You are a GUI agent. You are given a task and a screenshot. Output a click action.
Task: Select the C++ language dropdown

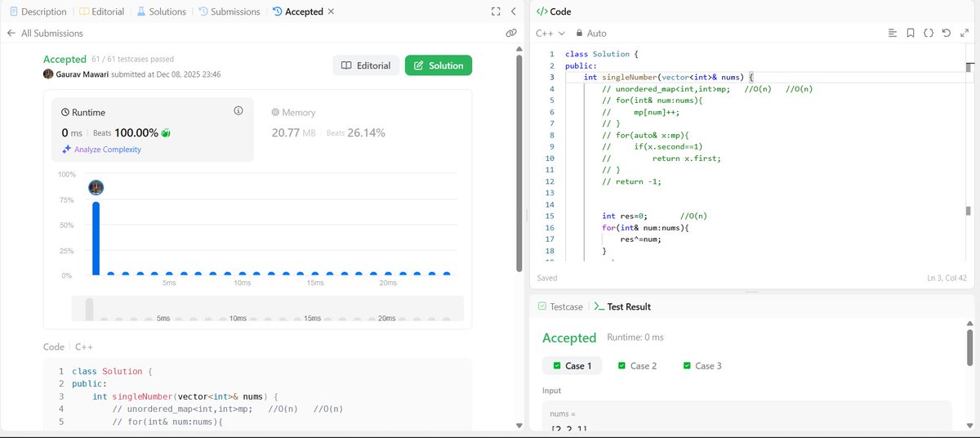tap(550, 34)
